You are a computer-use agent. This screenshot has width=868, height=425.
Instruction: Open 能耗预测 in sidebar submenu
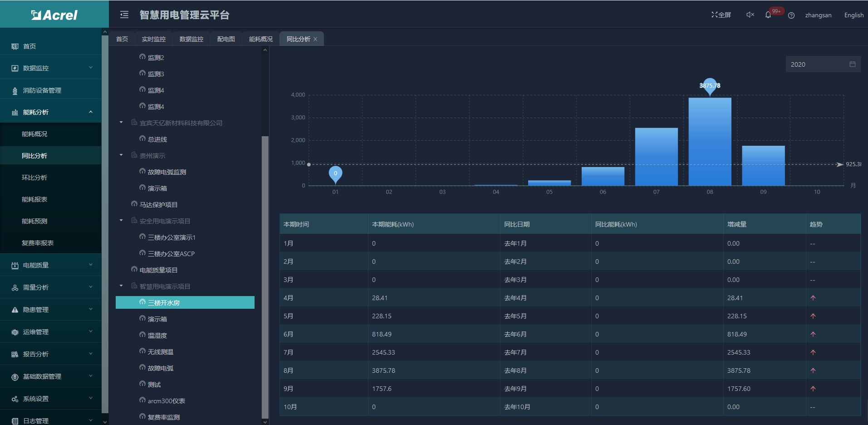[34, 221]
